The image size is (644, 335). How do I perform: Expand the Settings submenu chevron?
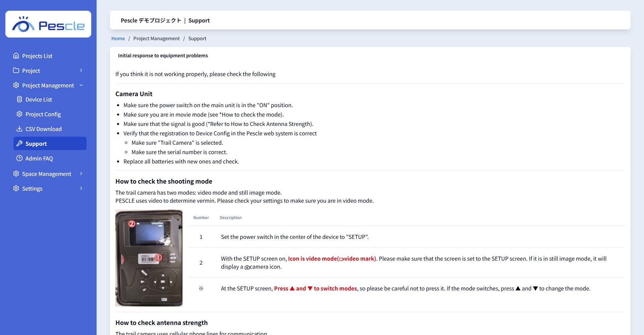[81, 188]
